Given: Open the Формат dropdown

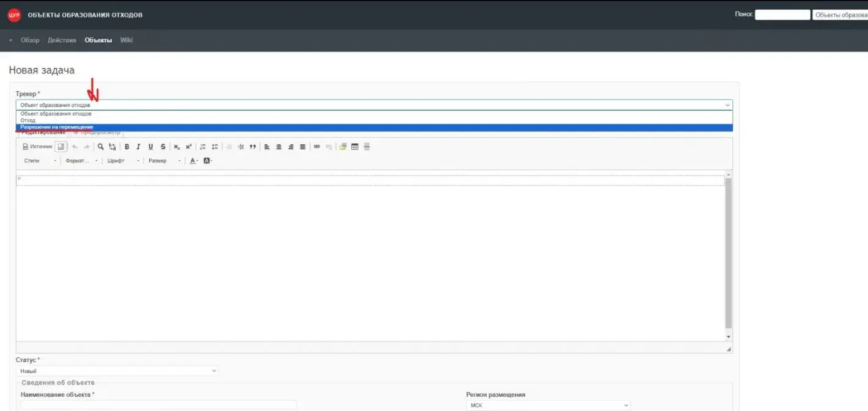Looking at the screenshot, I should pyautogui.click(x=81, y=161).
